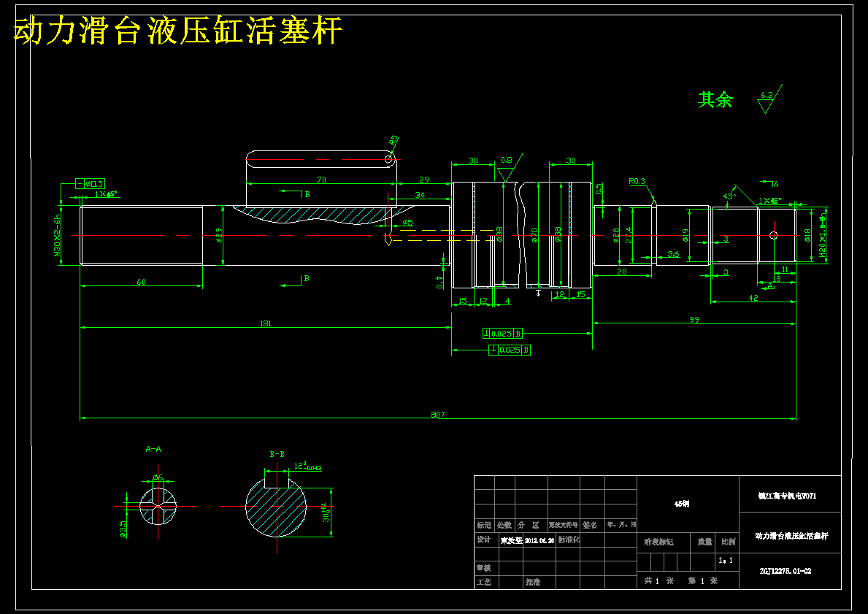Image resolution: width=868 pixels, height=614 pixels.
Task: Select the ø28 diameter dimension
Action: [x=616, y=237]
